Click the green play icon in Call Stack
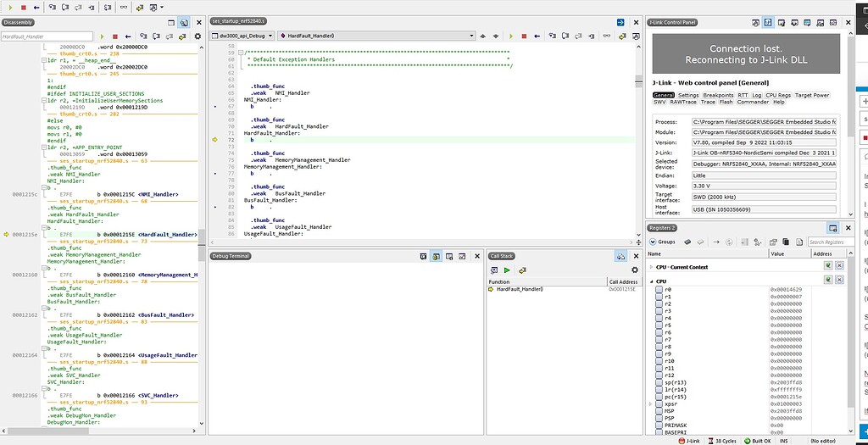The width and height of the screenshot is (868, 445). pyautogui.click(x=507, y=270)
